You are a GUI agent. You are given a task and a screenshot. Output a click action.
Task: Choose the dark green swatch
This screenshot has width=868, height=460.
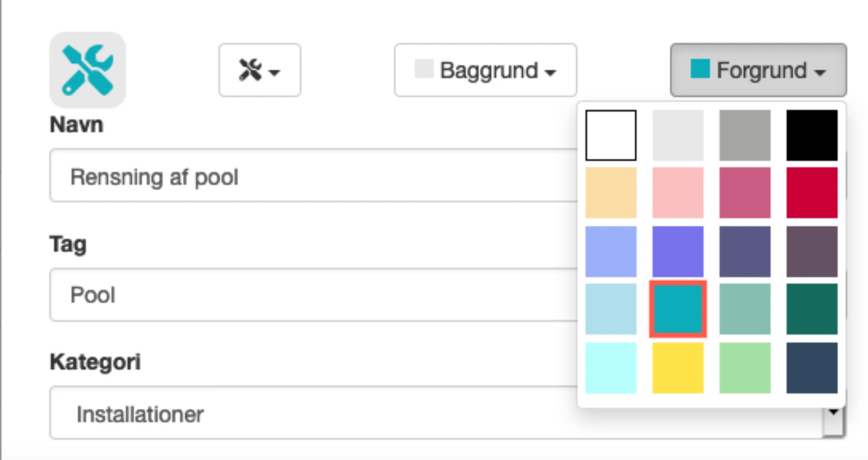[811, 309]
